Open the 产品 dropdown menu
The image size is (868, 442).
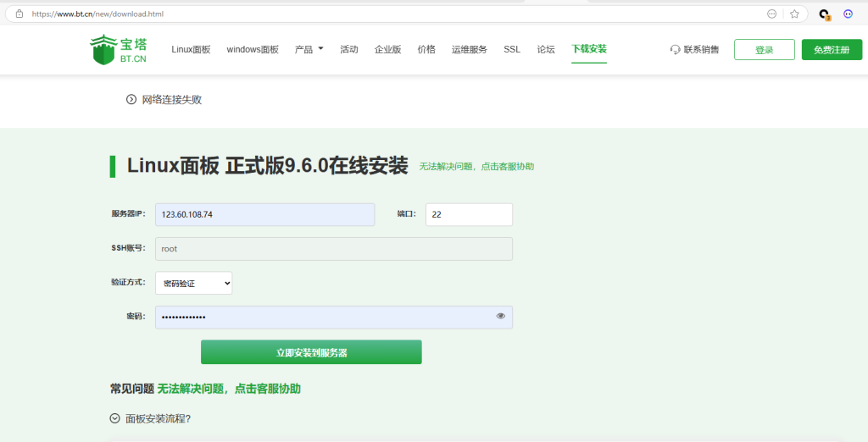click(309, 49)
